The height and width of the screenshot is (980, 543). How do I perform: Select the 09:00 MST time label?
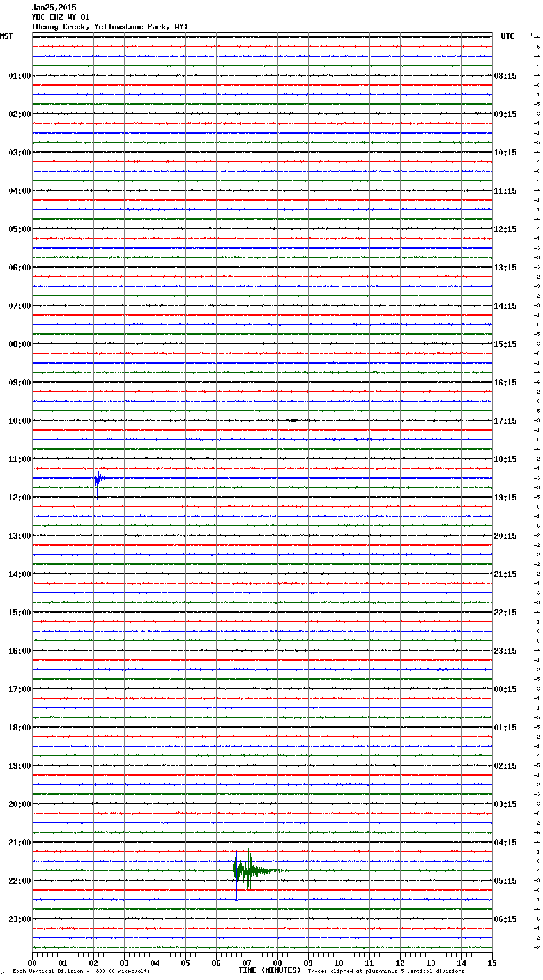[19, 383]
